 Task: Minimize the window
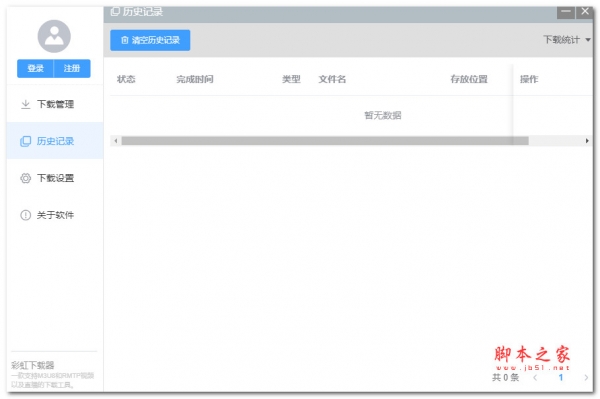pyautogui.click(x=566, y=12)
